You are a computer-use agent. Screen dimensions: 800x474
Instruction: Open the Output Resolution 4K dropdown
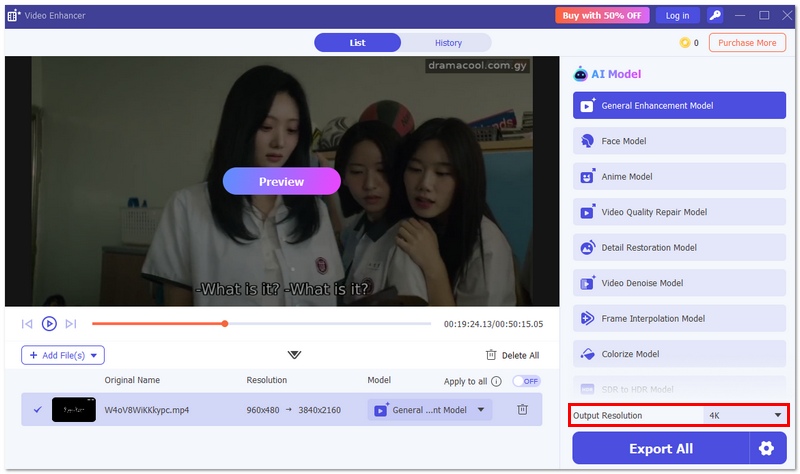click(743, 415)
